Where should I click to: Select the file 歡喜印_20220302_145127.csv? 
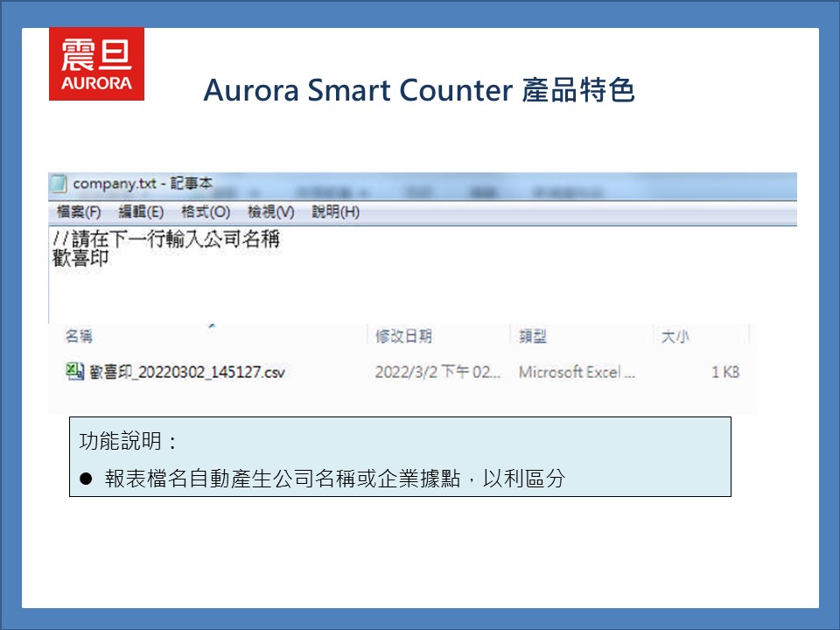[187, 372]
